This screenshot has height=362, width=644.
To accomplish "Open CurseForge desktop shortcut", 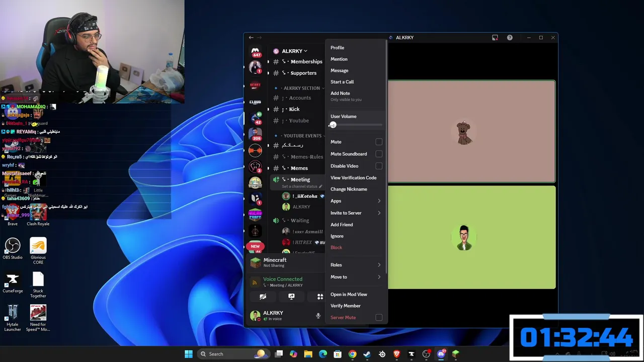I will pos(13,283).
